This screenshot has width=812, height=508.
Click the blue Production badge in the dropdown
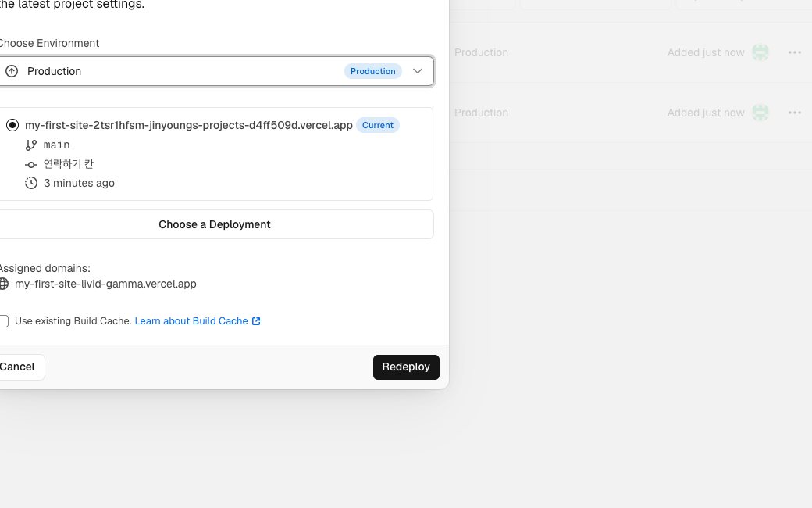pos(373,71)
